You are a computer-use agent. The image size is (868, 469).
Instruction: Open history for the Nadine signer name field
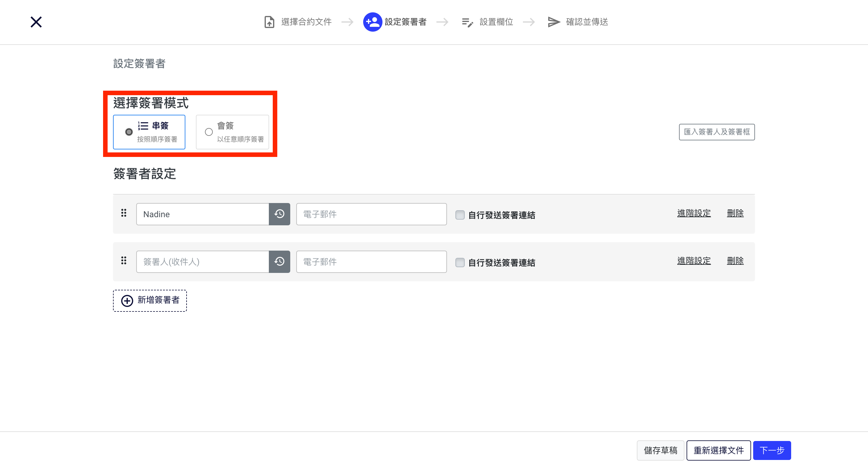(x=279, y=214)
